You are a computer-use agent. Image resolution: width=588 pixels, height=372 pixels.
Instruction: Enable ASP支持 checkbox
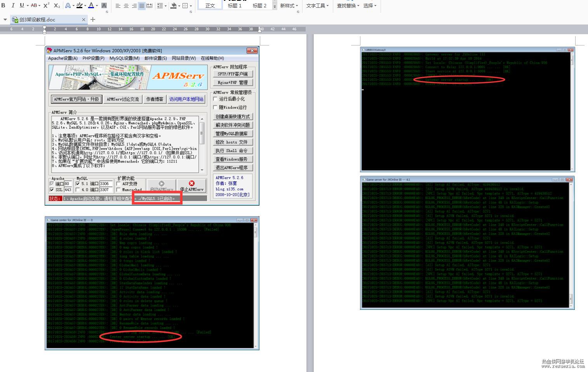118,183
